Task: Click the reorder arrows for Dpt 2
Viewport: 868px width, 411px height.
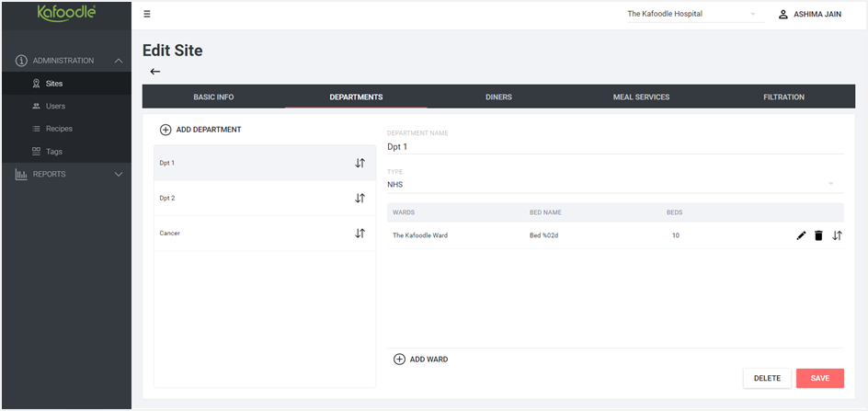Action: pyautogui.click(x=360, y=198)
